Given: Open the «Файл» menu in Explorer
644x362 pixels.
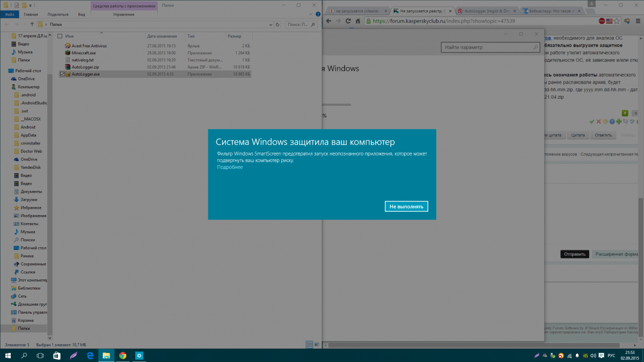Looking at the screenshot, I should pyautogui.click(x=10, y=14).
